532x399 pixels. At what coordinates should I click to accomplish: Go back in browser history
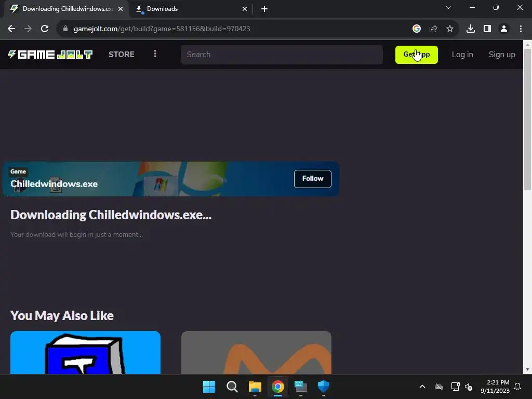click(11, 29)
